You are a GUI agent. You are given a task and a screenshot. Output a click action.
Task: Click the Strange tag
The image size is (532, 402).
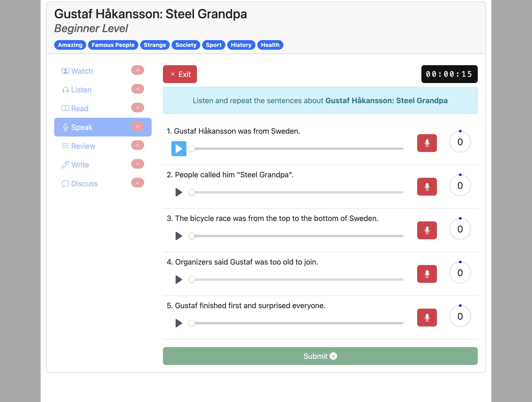coord(155,45)
